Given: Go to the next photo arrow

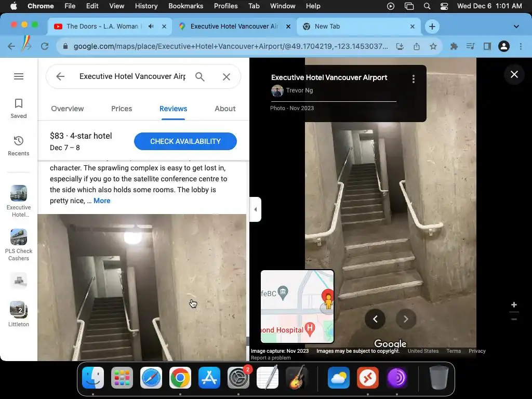Looking at the screenshot, I should [x=406, y=319].
